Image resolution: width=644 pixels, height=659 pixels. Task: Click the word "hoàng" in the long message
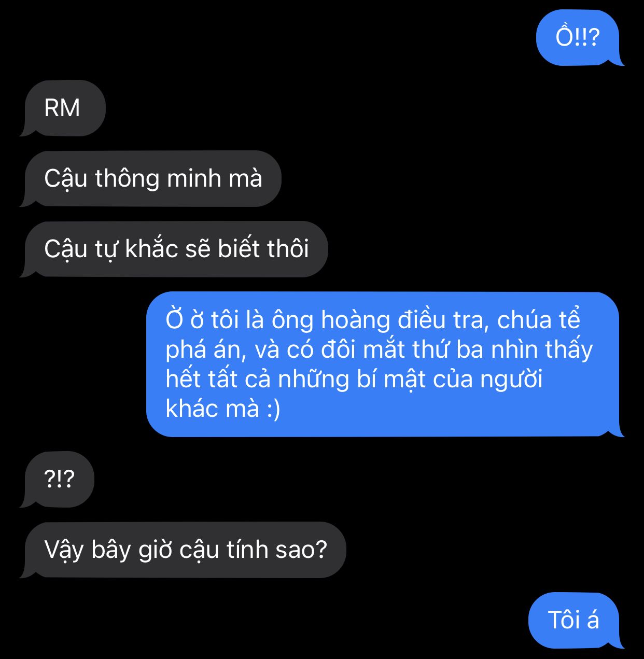tap(355, 320)
